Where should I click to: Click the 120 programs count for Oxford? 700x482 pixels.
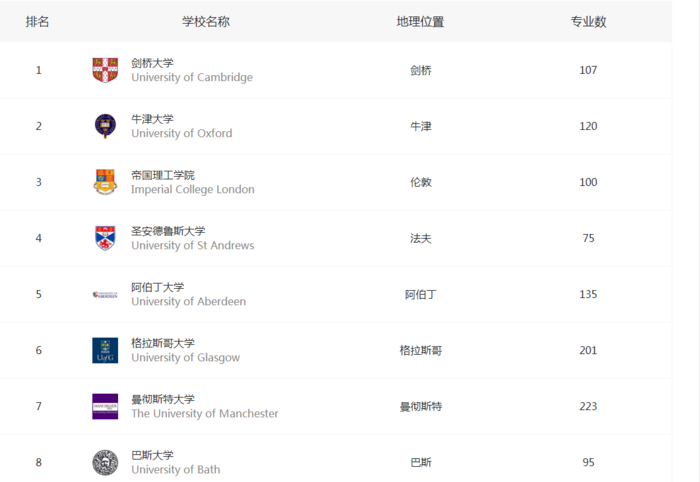coord(588,126)
